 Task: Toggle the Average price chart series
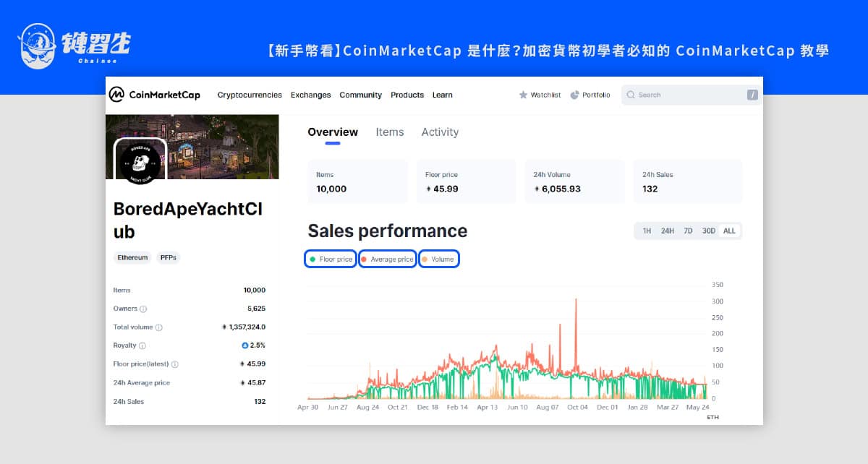[388, 259]
